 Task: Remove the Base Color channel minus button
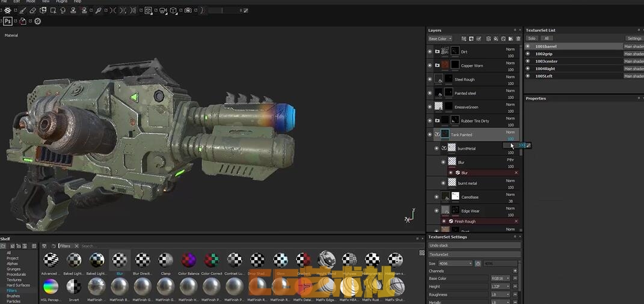[x=515, y=278]
